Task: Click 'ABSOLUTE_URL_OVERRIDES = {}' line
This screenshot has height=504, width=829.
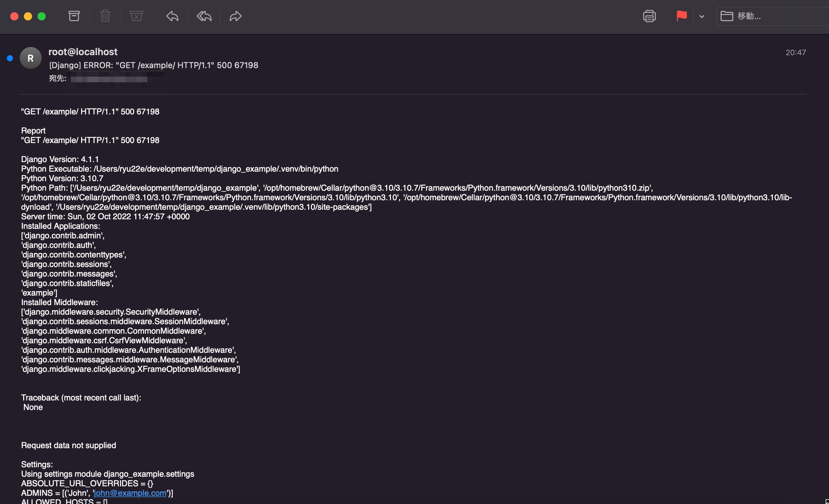Action: click(x=87, y=484)
